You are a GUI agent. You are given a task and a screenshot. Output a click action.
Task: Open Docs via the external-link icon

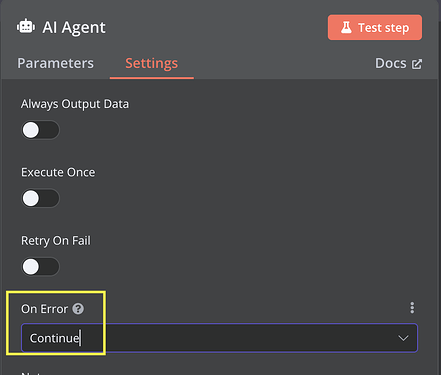pyautogui.click(x=417, y=64)
